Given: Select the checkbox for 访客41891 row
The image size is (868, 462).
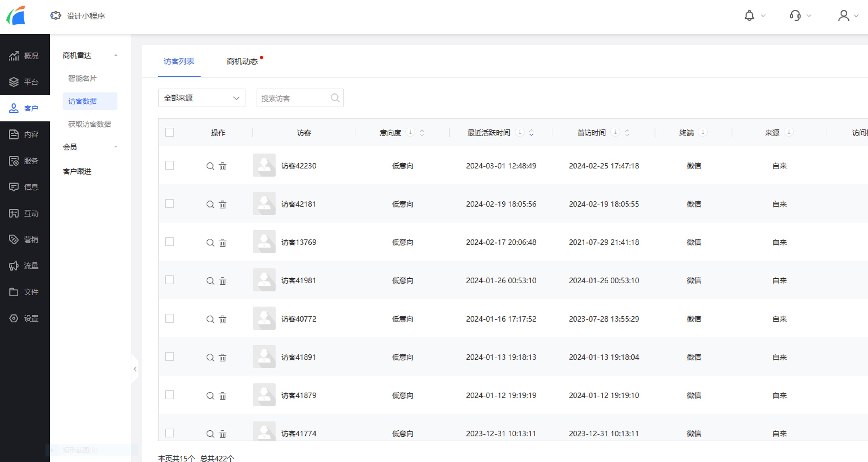Looking at the screenshot, I should pos(170,357).
